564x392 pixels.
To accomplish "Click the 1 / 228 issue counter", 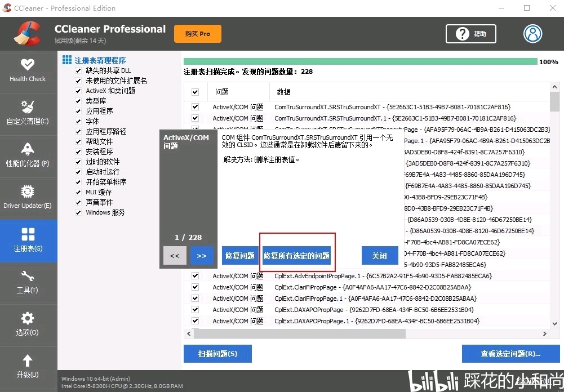I will click(188, 237).
